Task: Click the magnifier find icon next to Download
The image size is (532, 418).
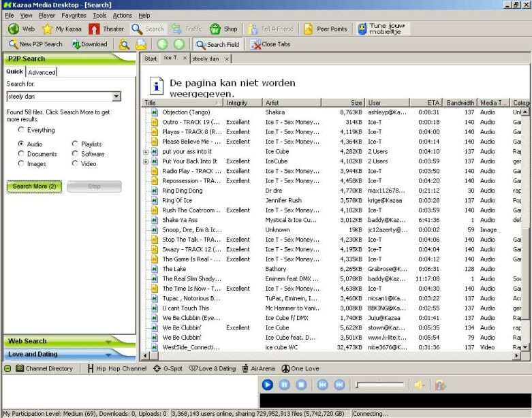Action: pos(124,44)
